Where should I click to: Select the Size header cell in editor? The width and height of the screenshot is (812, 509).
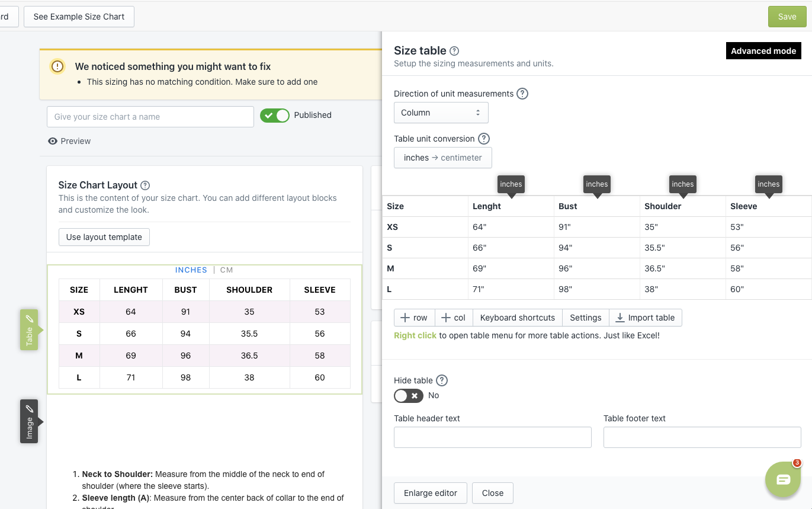(425, 206)
